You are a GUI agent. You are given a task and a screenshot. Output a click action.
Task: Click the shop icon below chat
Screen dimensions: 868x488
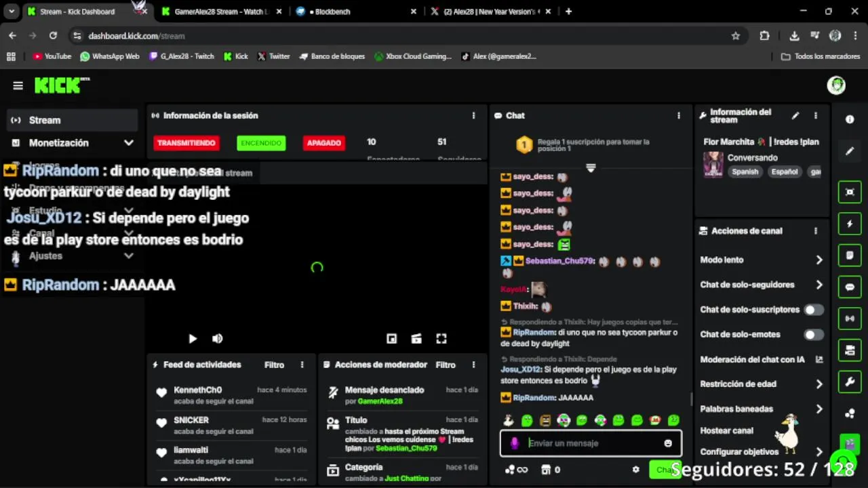tap(545, 470)
